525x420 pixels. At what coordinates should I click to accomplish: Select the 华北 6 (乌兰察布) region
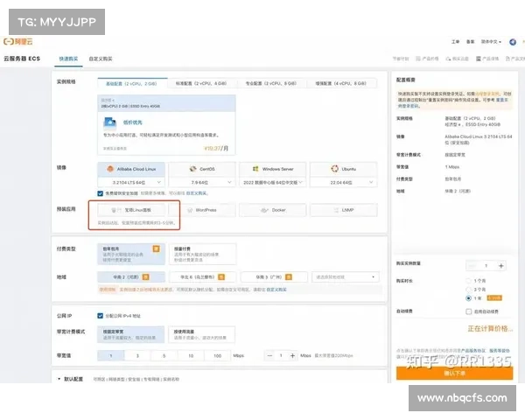pyautogui.click(x=202, y=277)
